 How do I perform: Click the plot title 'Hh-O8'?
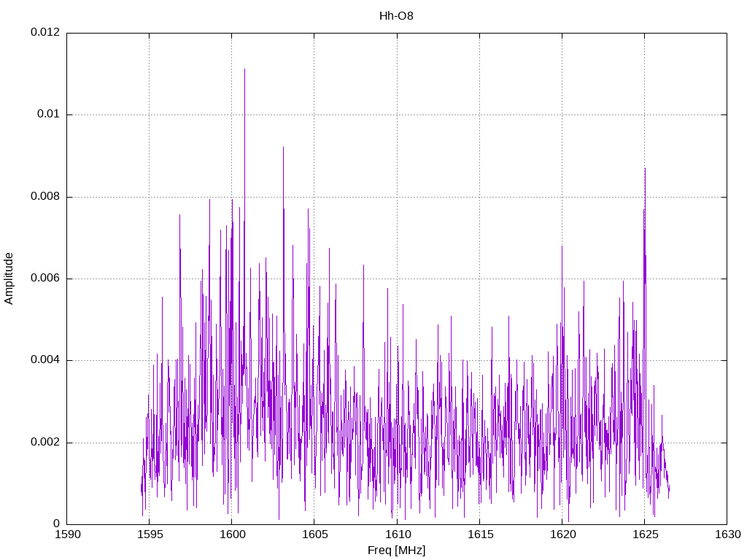[x=396, y=16]
